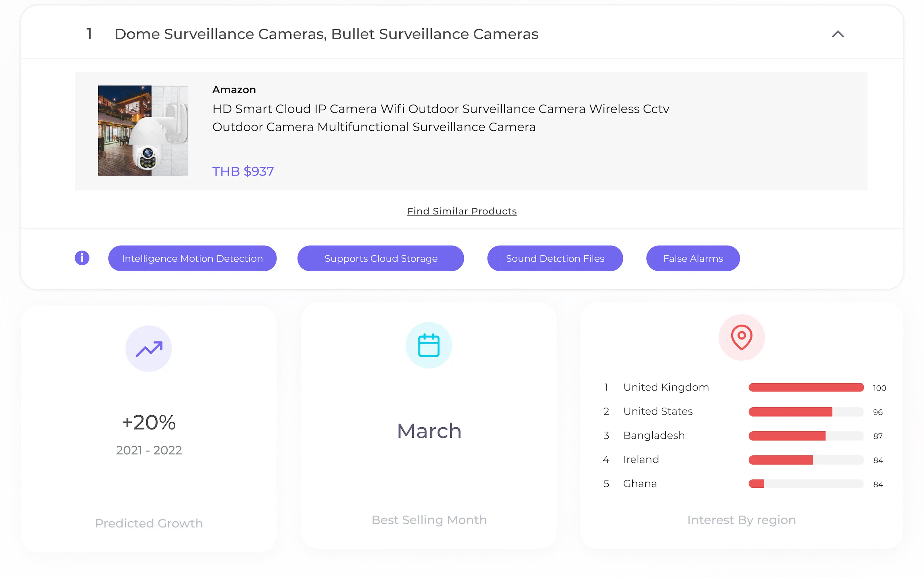Click the predicted growth trend arrow icon
The width and height of the screenshot is (924, 578).
(148, 349)
